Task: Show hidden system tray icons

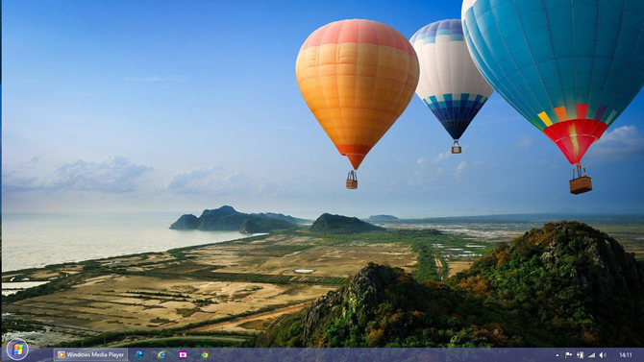Action: point(557,355)
